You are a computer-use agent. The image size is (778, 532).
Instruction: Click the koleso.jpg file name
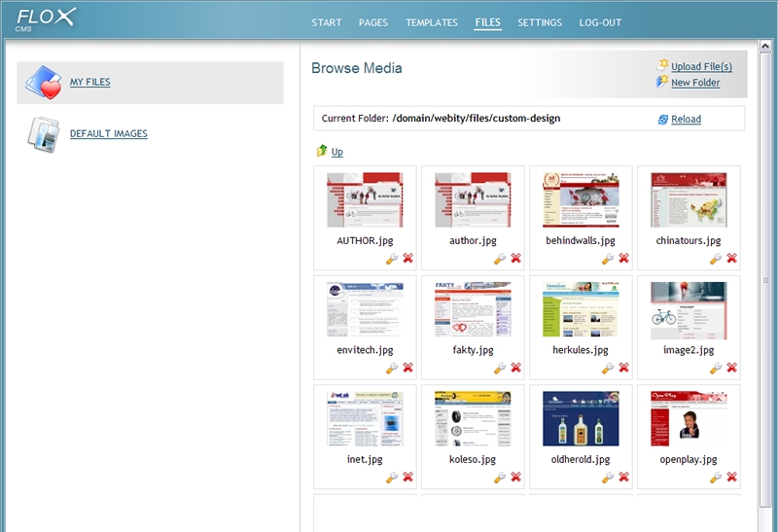tap(473, 460)
